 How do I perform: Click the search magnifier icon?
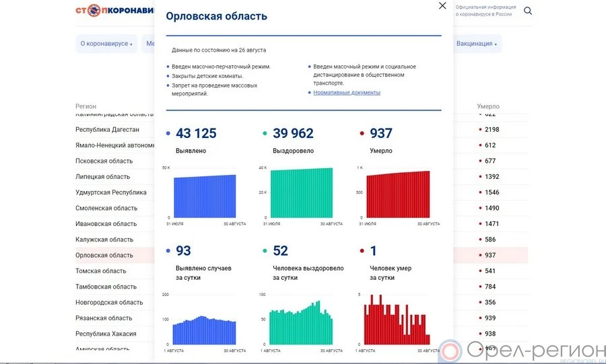coord(528,11)
